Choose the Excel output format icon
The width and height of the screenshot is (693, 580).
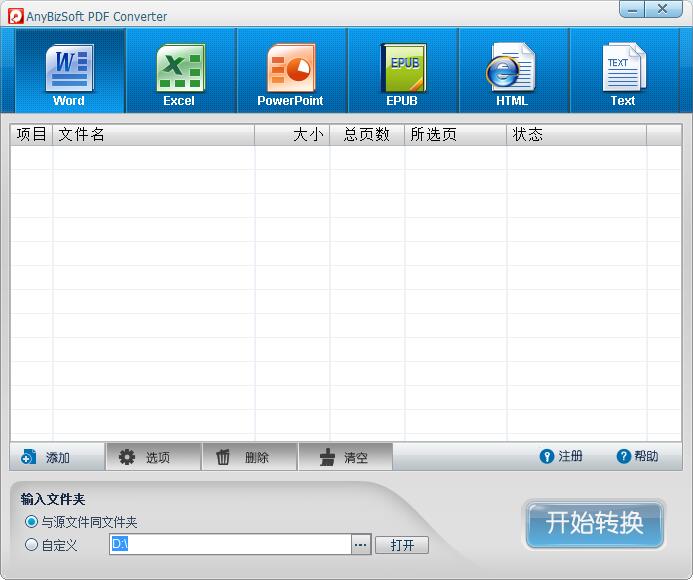[x=180, y=71]
